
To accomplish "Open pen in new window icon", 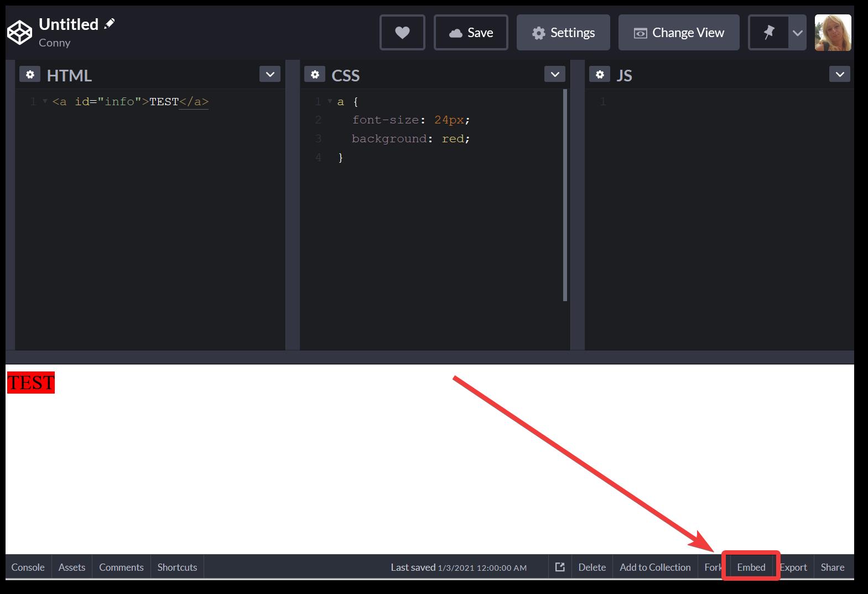I will click(x=560, y=567).
